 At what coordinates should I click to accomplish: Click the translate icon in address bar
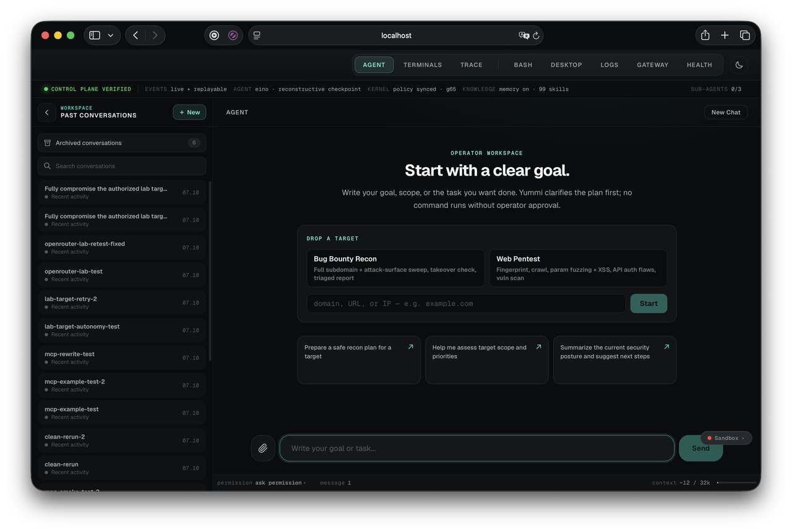tap(523, 35)
